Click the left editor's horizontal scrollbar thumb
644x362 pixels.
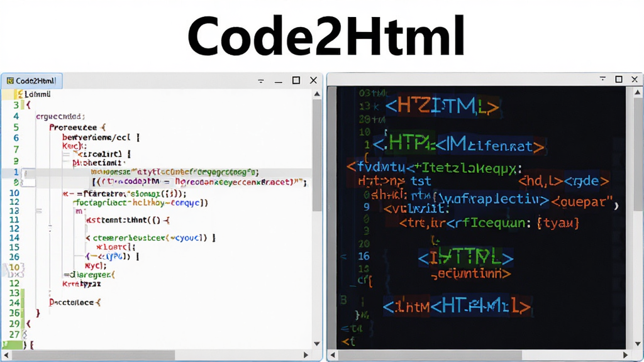pyautogui.click(x=94, y=354)
